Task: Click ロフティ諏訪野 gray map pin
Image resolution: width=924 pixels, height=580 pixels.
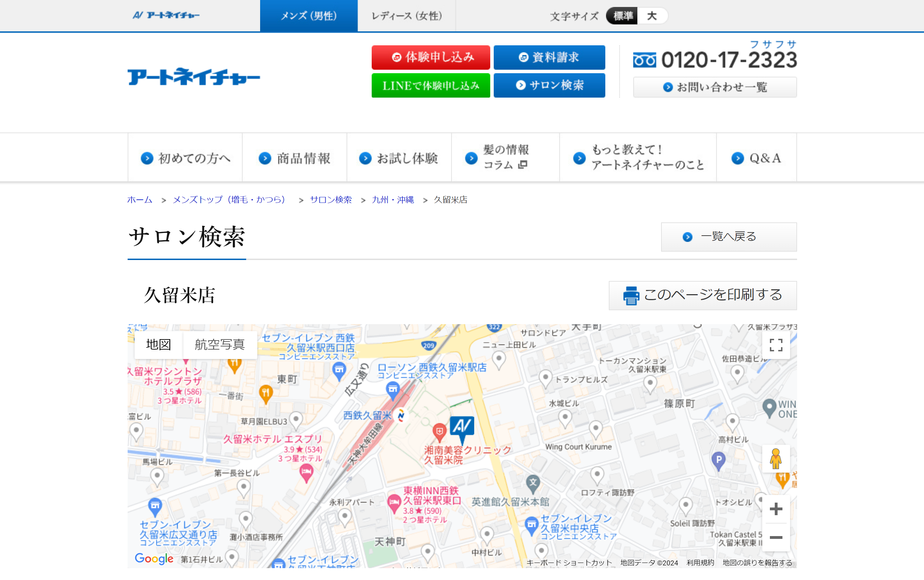Action: click(x=597, y=476)
